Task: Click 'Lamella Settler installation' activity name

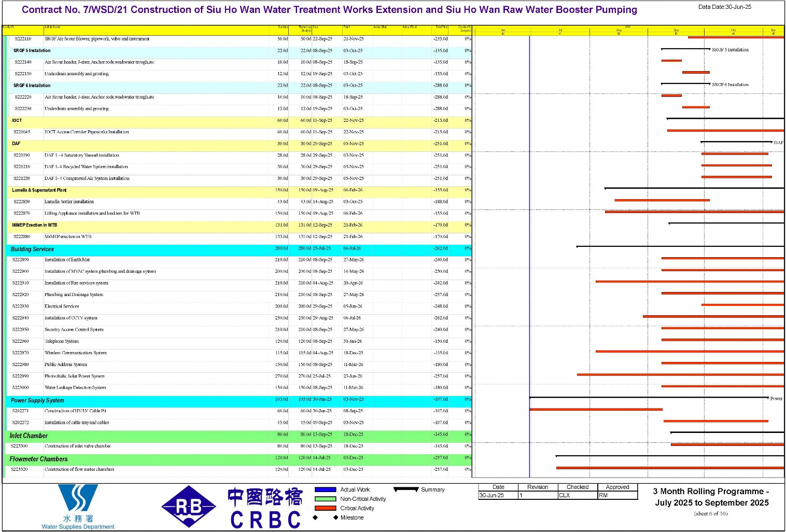Action: point(69,202)
